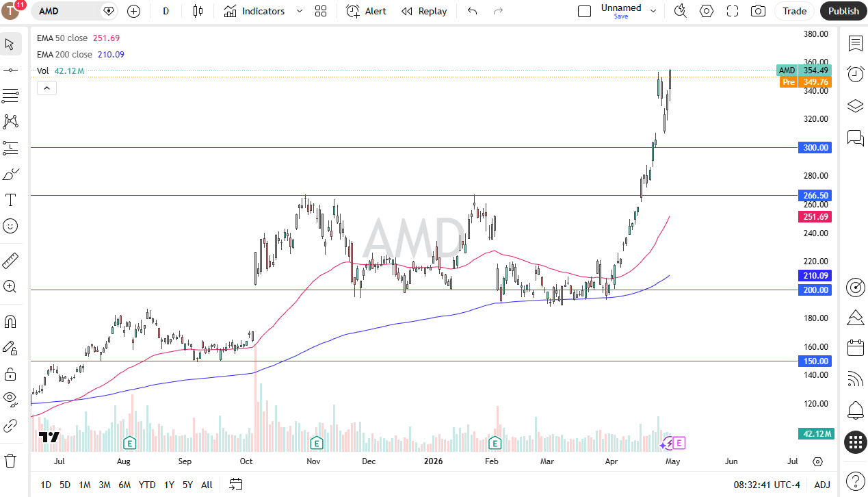Click the drawing link sync icon

coord(10,426)
